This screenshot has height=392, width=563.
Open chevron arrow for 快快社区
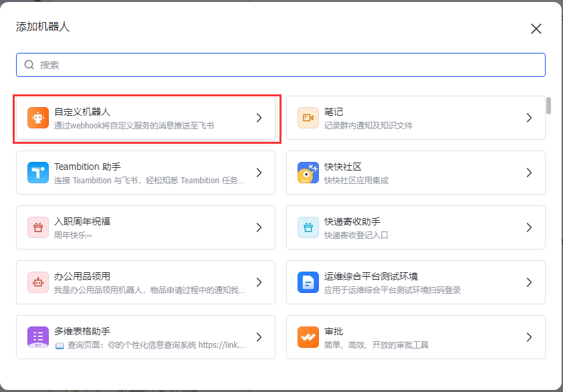click(x=529, y=173)
